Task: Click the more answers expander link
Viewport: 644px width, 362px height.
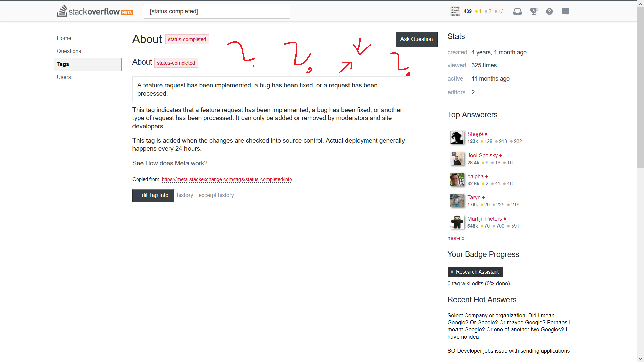Action: coord(456,238)
